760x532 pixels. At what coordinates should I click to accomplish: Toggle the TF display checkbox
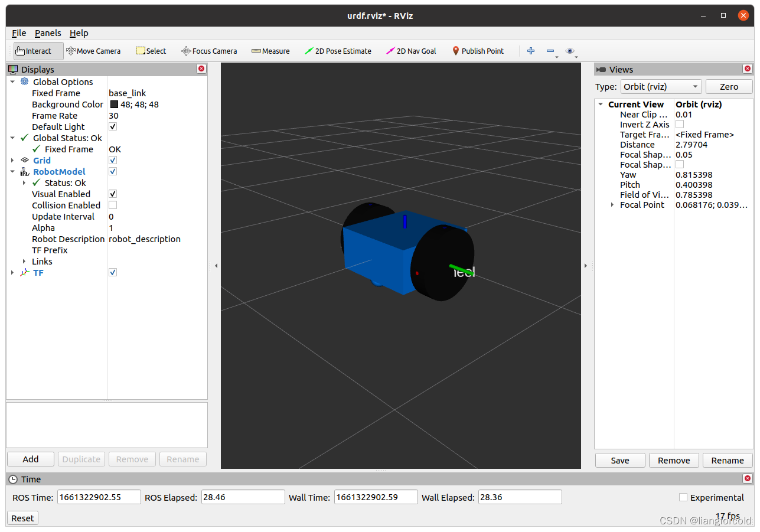[113, 272]
